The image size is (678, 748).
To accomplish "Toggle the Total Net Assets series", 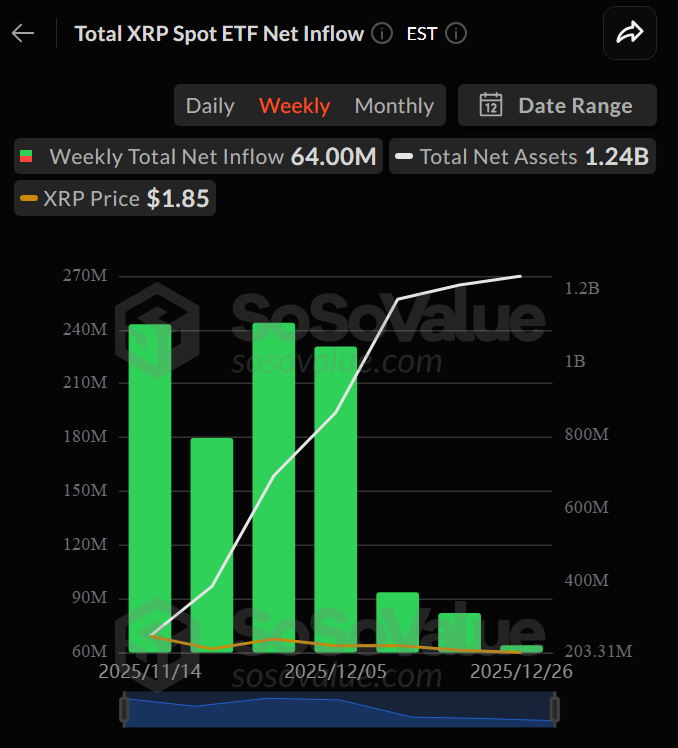I will (521, 157).
